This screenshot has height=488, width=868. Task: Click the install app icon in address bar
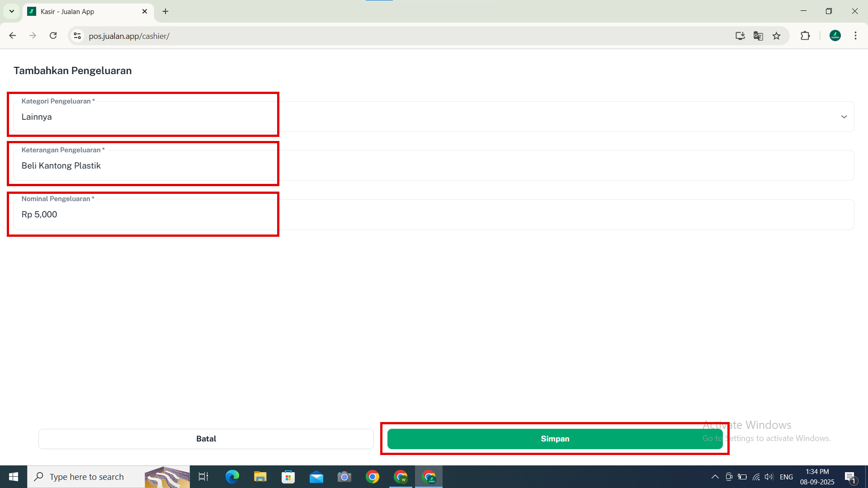click(x=740, y=36)
